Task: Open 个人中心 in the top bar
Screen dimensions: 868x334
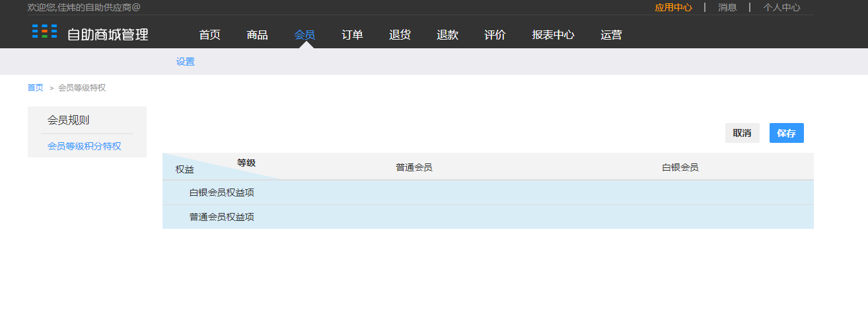Action: [x=781, y=7]
